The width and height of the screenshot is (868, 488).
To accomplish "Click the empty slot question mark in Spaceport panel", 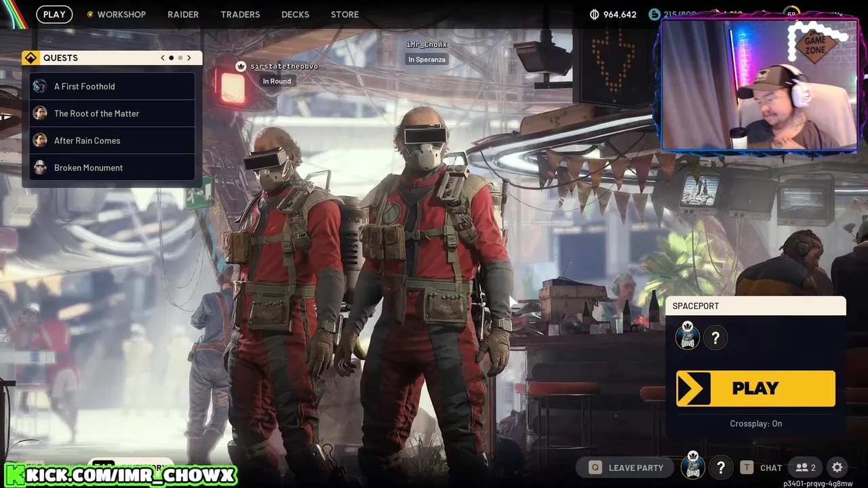I will coord(715,338).
